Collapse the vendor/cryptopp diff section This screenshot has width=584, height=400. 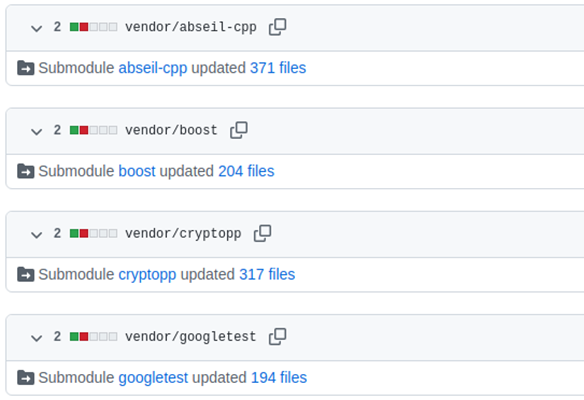coord(36,235)
